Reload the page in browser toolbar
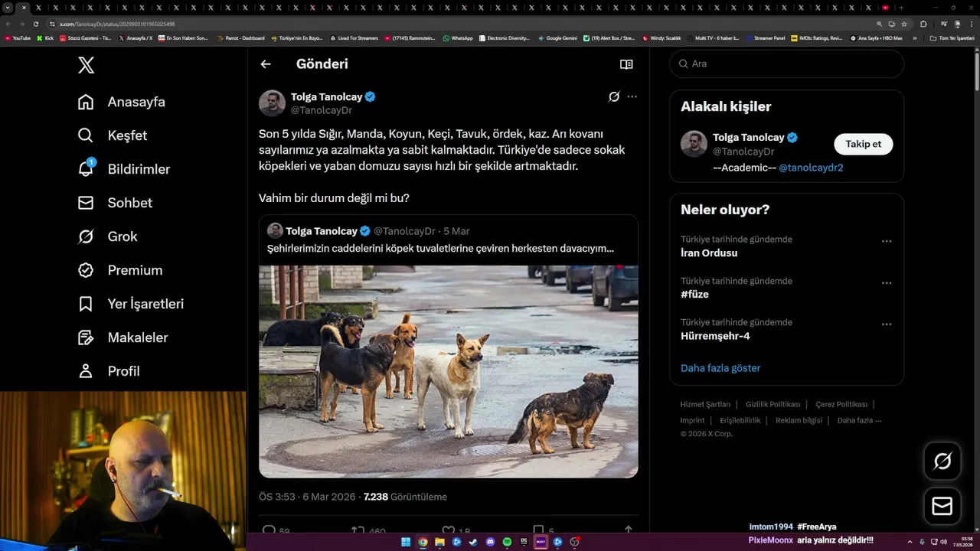The image size is (980, 551). pyautogui.click(x=35, y=24)
